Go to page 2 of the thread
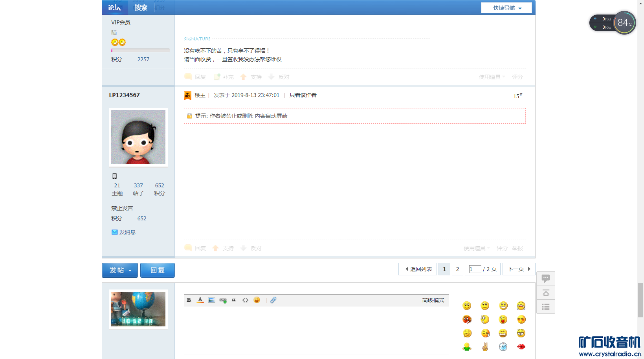Image resolution: width=644 pixels, height=359 pixels. coord(457,269)
